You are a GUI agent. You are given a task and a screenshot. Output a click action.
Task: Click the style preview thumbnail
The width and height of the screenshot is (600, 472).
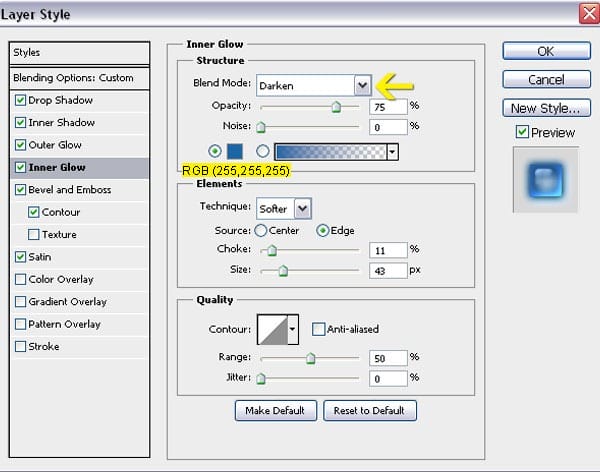(x=546, y=180)
